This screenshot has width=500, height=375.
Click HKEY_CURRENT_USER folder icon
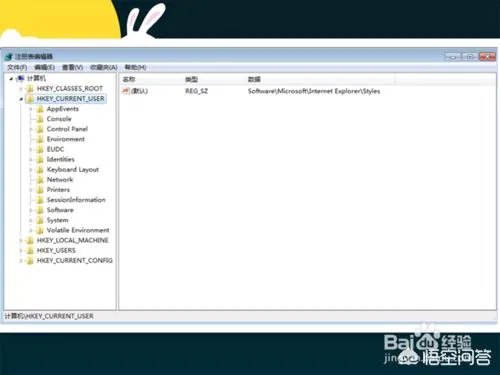pos(30,99)
